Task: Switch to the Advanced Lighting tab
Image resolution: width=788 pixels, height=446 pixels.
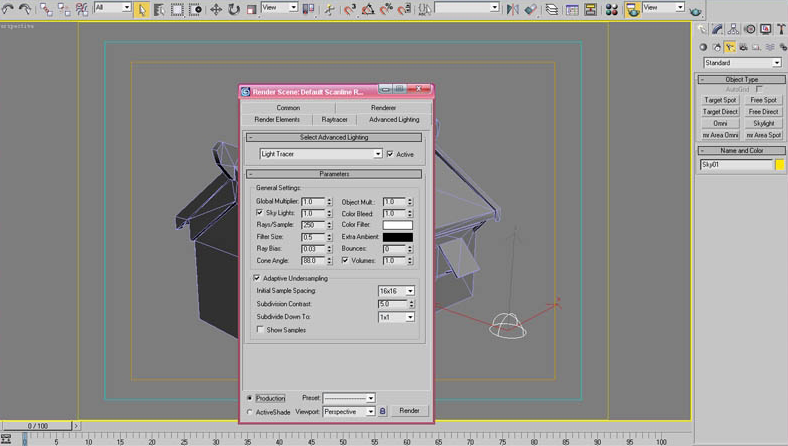Action: [x=394, y=120]
